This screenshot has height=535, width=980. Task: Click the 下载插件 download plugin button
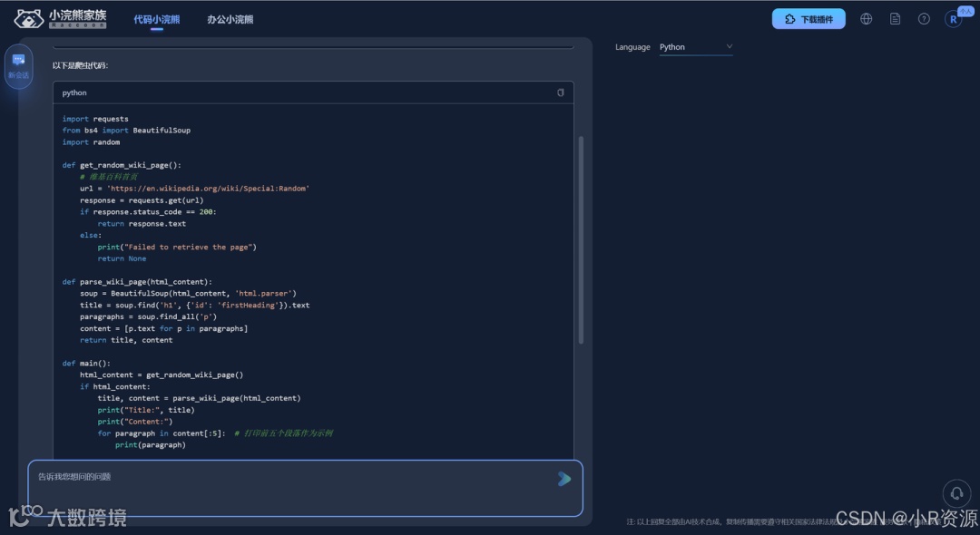tap(808, 19)
